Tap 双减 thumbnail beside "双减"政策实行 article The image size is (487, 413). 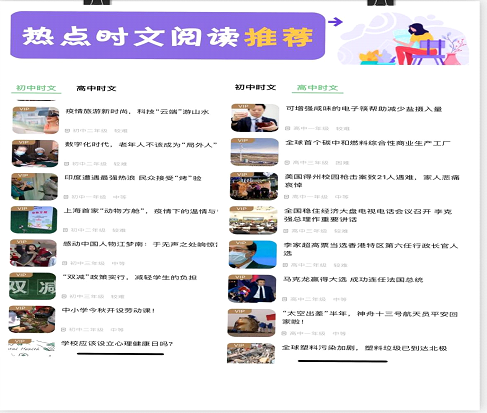pyautogui.click(x=32, y=286)
